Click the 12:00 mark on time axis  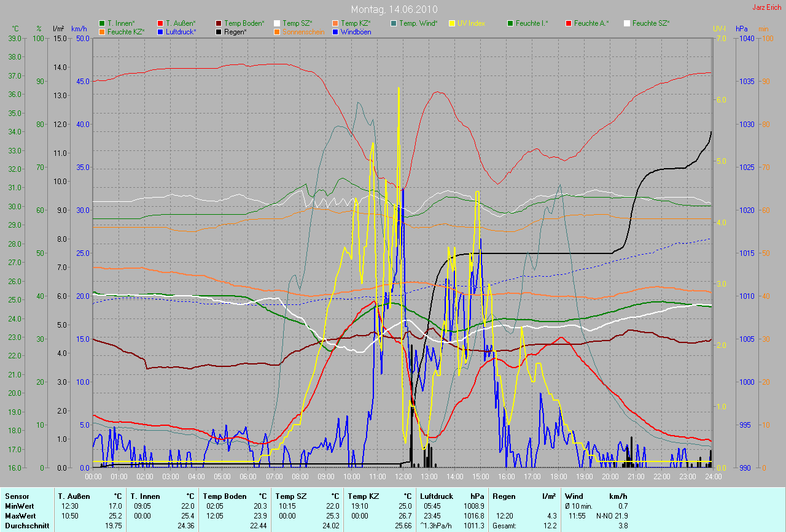[x=403, y=476]
